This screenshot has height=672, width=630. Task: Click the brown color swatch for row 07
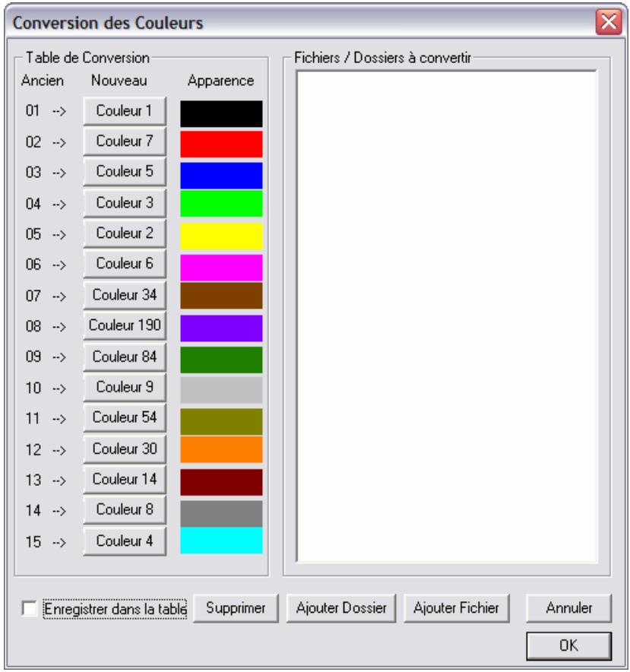221,295
